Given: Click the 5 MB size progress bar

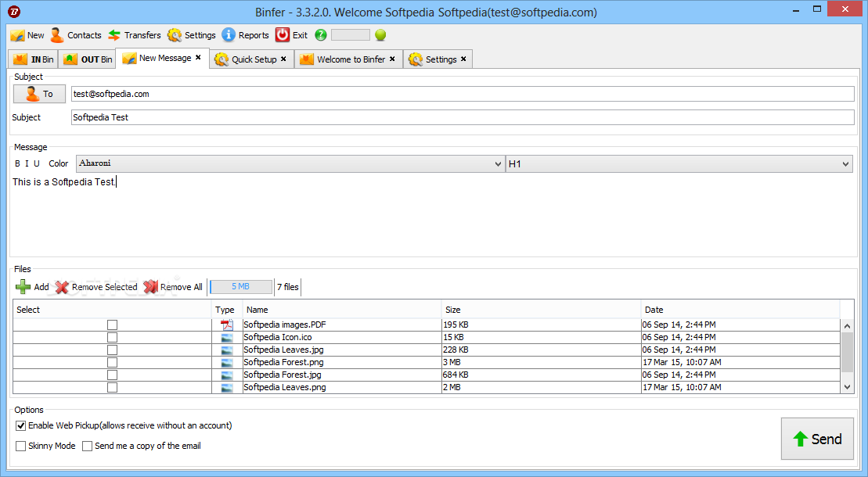Looking at the screenshot, I should (x=241, y=287).
